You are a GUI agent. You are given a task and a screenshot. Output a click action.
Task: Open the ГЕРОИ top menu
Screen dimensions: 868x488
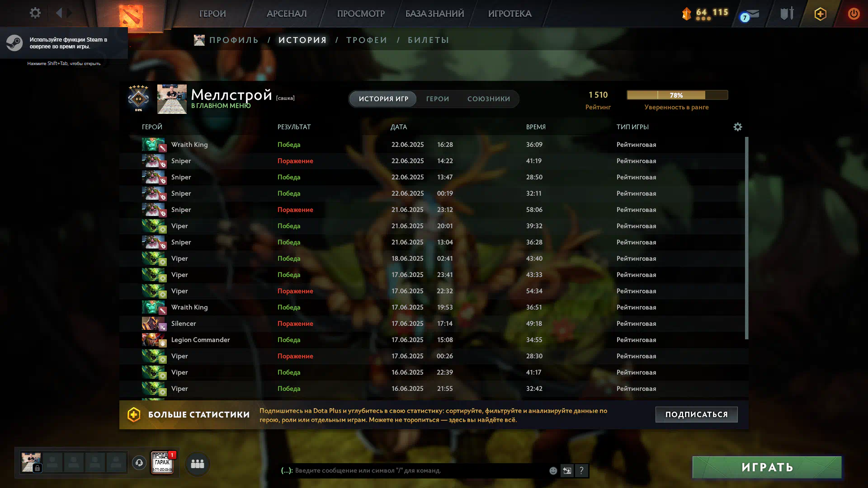(x=212, y=14)
